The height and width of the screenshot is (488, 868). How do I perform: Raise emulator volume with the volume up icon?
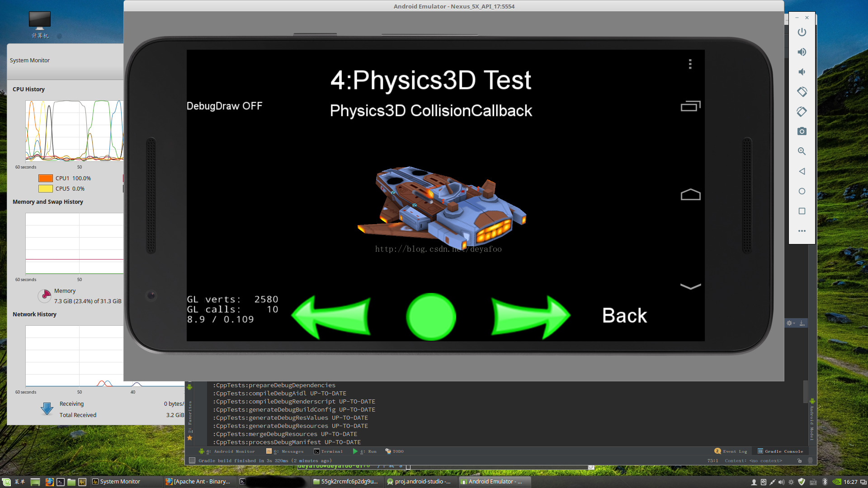[802, 52]
